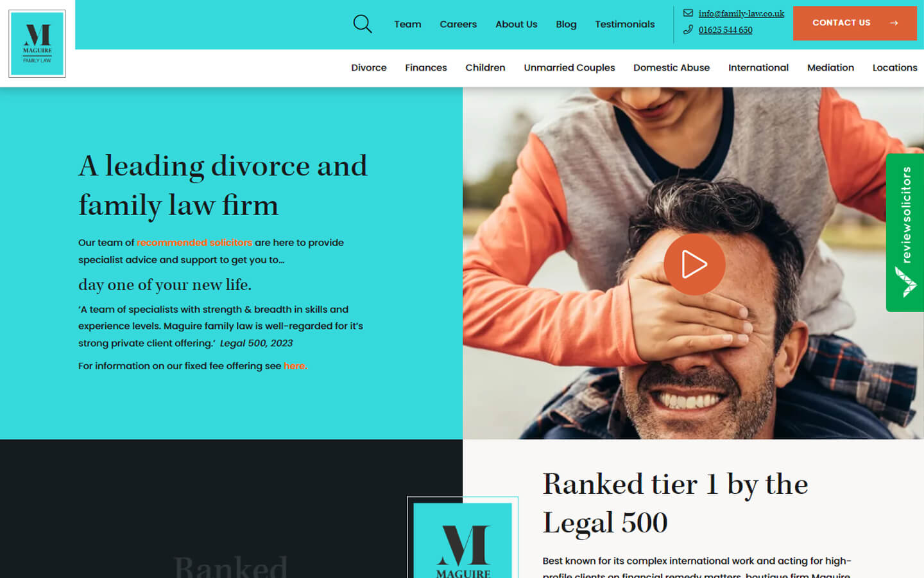Select Domestic Abuse from the navigation
This screenshot has width=924, height=578.
click(x=671, y=67)
